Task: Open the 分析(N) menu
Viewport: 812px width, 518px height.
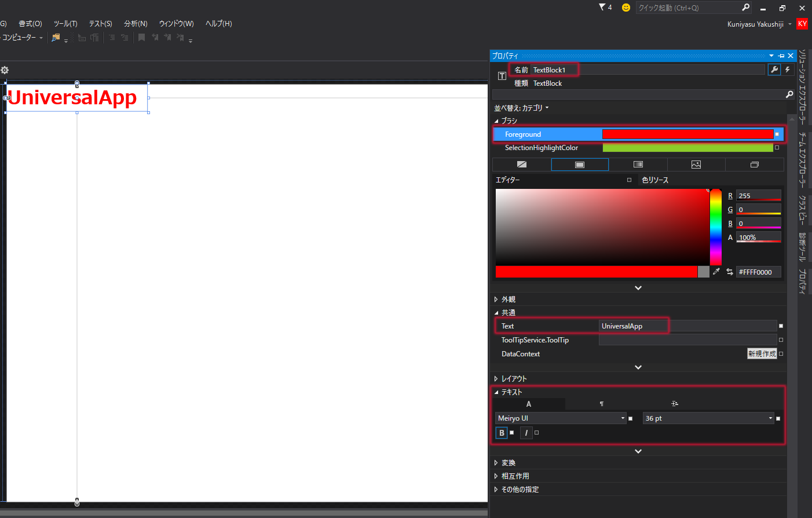Action: (x=136, y=24)
